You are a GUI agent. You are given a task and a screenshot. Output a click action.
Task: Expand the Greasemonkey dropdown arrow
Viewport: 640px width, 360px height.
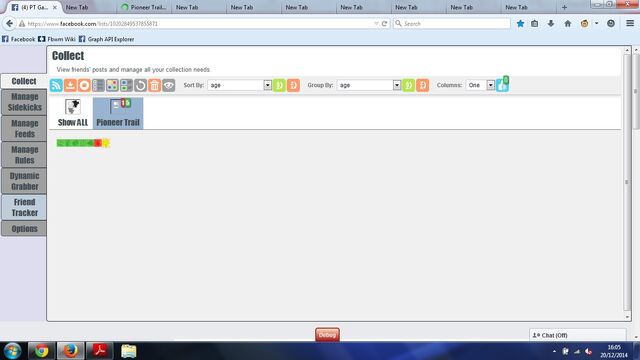[x=596, y=24]
